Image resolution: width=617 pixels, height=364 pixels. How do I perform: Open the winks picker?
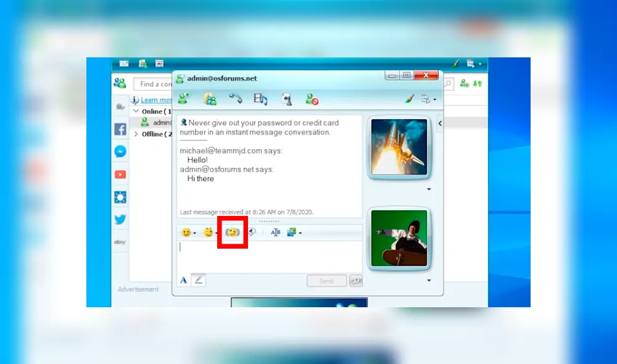click(x=208, y=233)
